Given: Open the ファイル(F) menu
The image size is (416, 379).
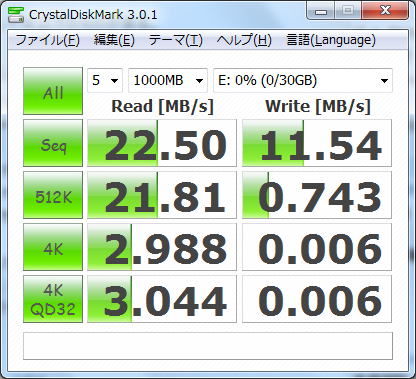Looking at the screenshot, I should pos(47,40).
